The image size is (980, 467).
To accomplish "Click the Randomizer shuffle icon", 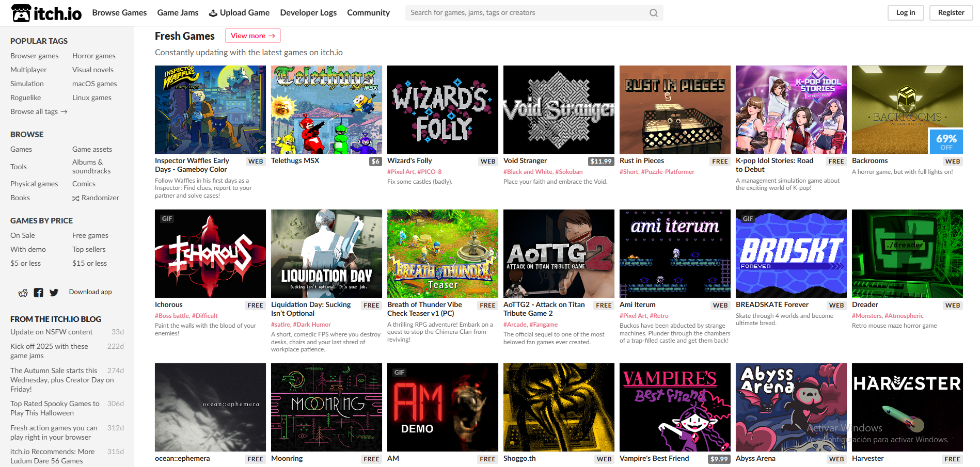I will 75,198.
